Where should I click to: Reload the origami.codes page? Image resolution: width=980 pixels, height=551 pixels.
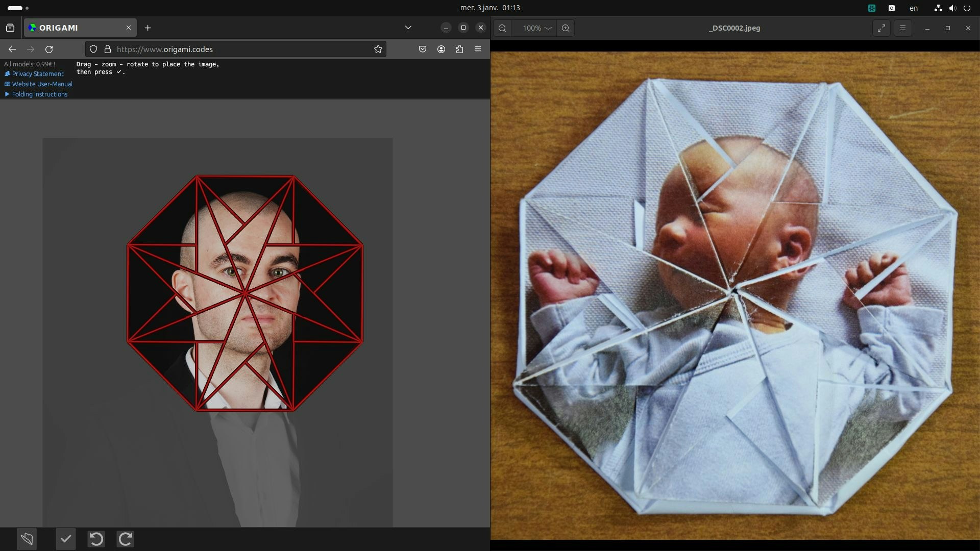(49, 49)
